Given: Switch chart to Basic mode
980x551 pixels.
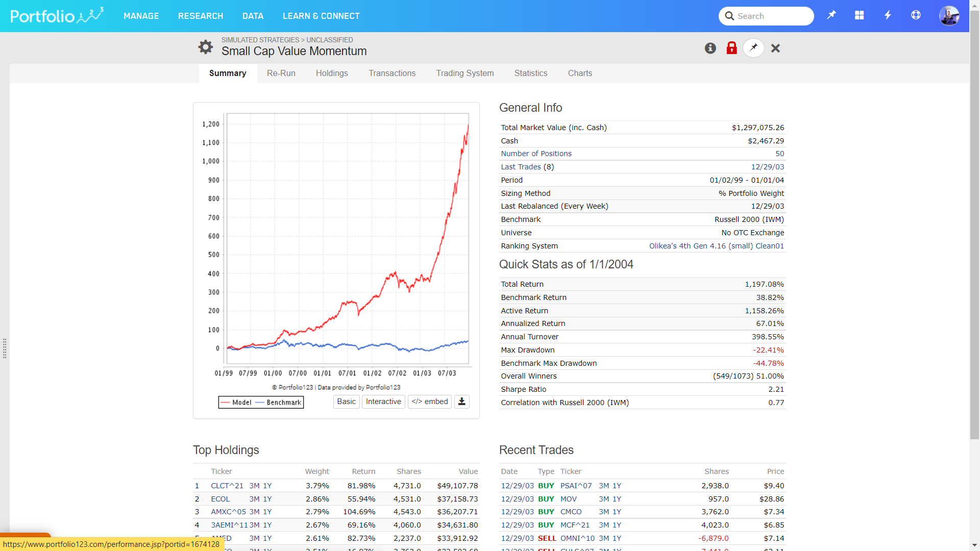Looking at the screenshot, I should (x=346, y=402).
